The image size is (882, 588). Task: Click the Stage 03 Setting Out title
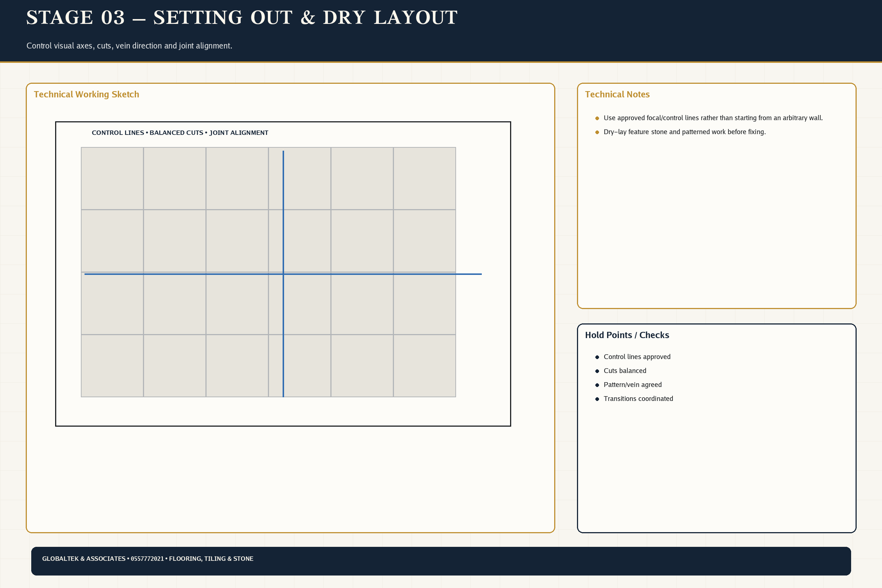241,18
